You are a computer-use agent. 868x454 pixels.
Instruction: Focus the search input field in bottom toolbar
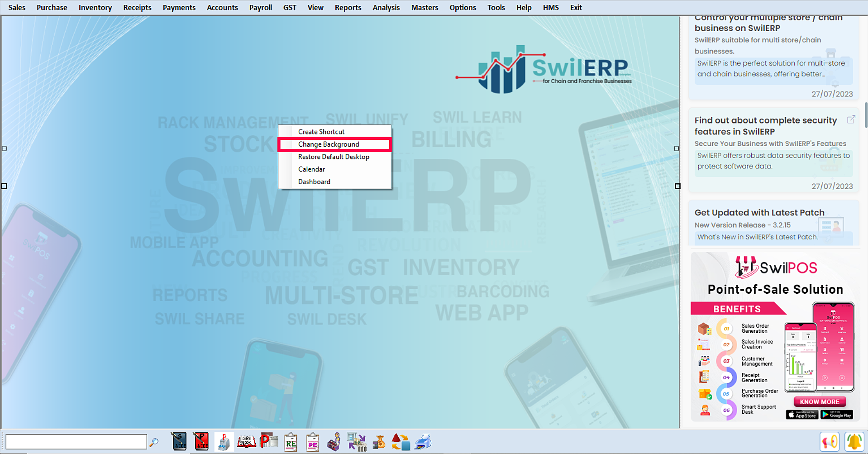(x=76, y=442)
